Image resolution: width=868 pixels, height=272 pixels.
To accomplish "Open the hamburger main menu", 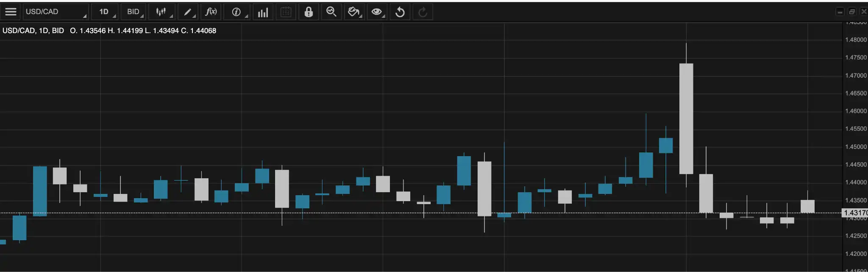I will coord(11,12).
